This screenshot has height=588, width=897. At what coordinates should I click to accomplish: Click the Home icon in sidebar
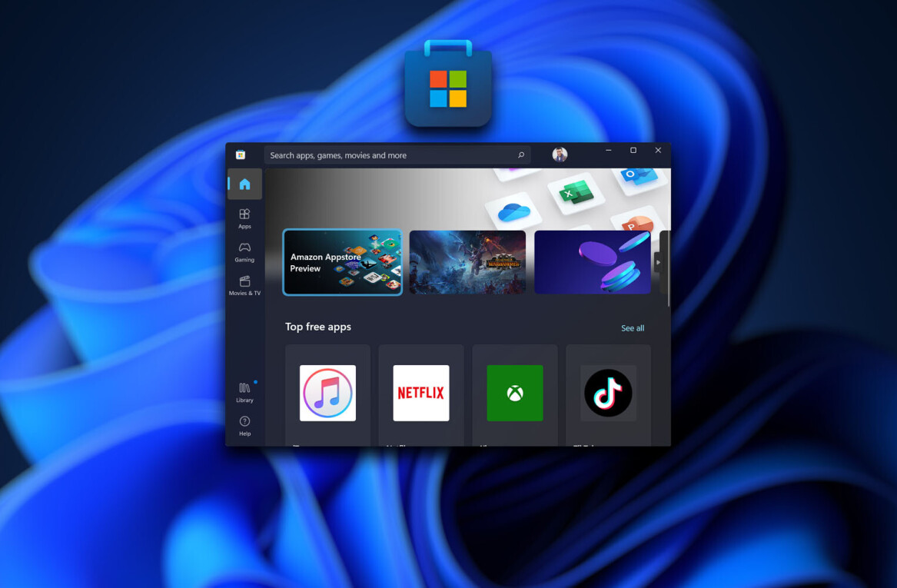(x=244, y=184)
